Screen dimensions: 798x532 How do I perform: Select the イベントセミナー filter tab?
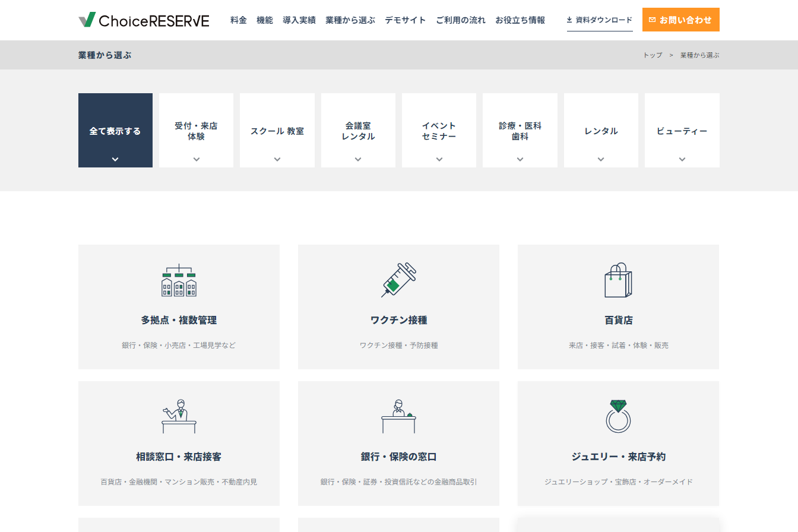click(439, 131)
